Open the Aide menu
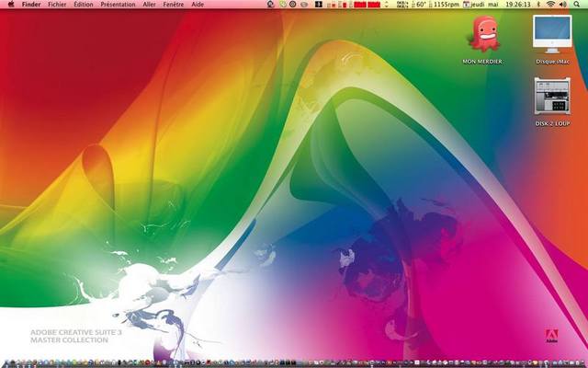Image resolution: width=588 pixels, height=368 pixels. 198,5
